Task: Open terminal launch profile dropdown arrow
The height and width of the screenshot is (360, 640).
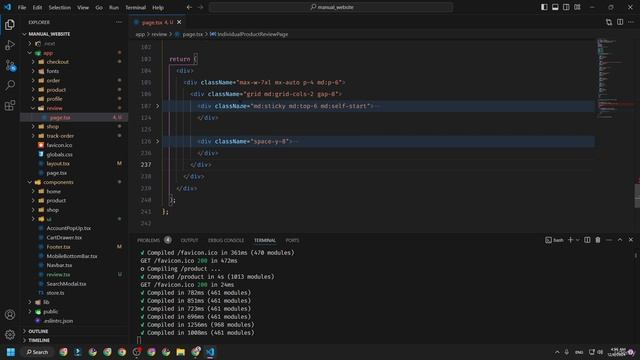Action: 577,240
